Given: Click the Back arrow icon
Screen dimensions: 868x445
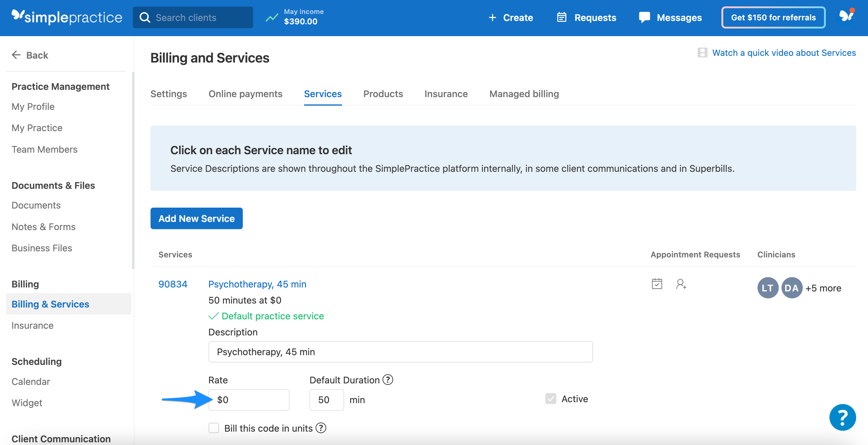Looking at the screenshot, I should (16, 55).
